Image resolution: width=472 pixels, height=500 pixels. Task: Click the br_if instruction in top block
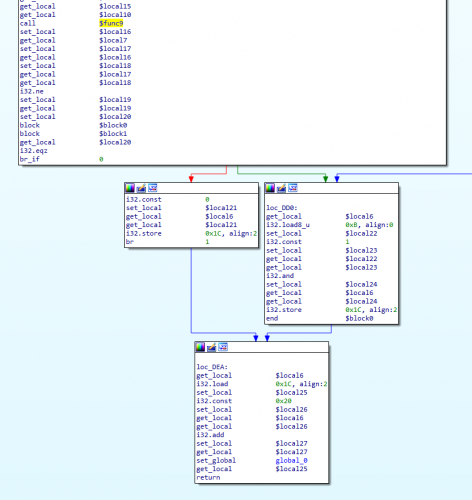click(x=30, y=159)
